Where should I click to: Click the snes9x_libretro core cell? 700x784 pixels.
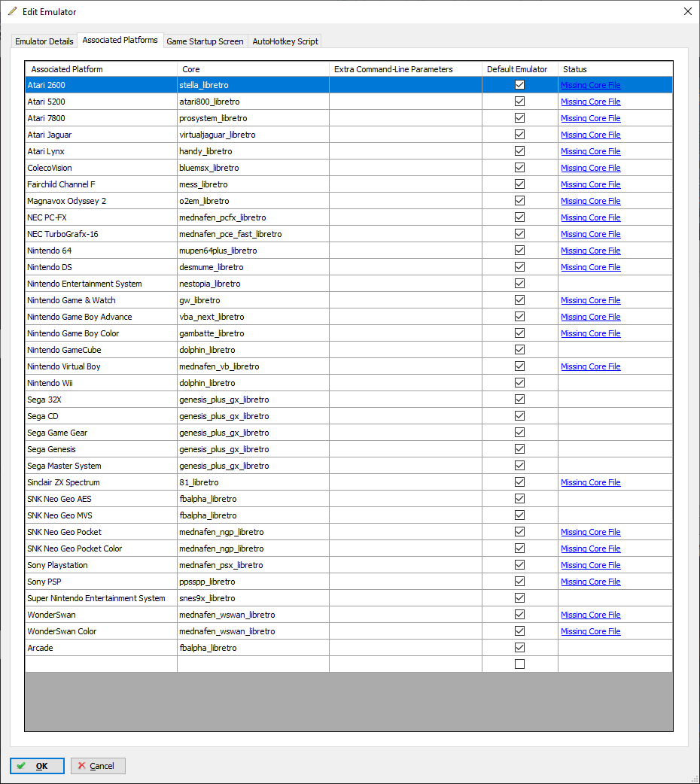click(x=253, y=598)
